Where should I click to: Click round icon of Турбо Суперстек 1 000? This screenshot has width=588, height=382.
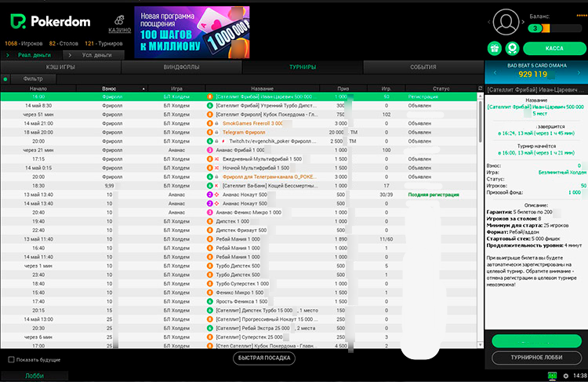(210, 284)
